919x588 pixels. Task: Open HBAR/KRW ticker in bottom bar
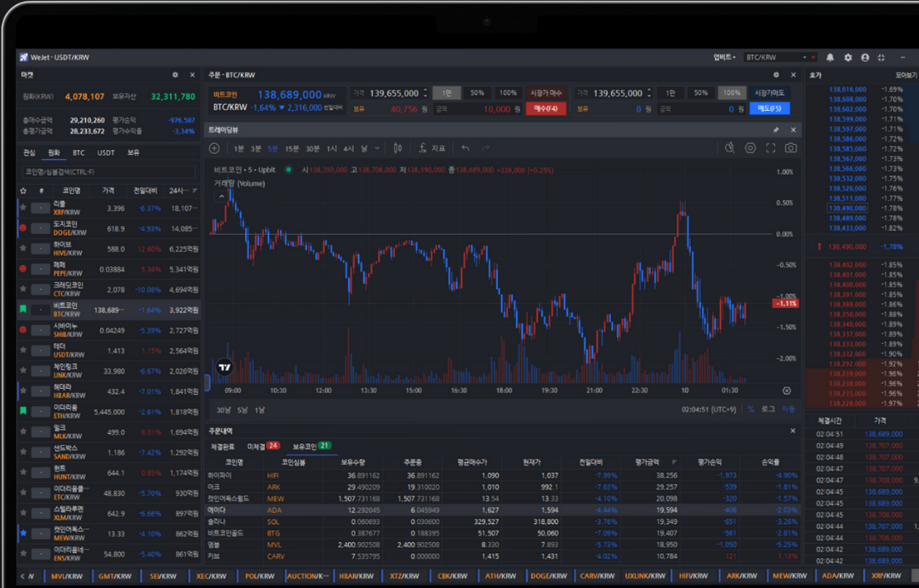click(357, 576)
